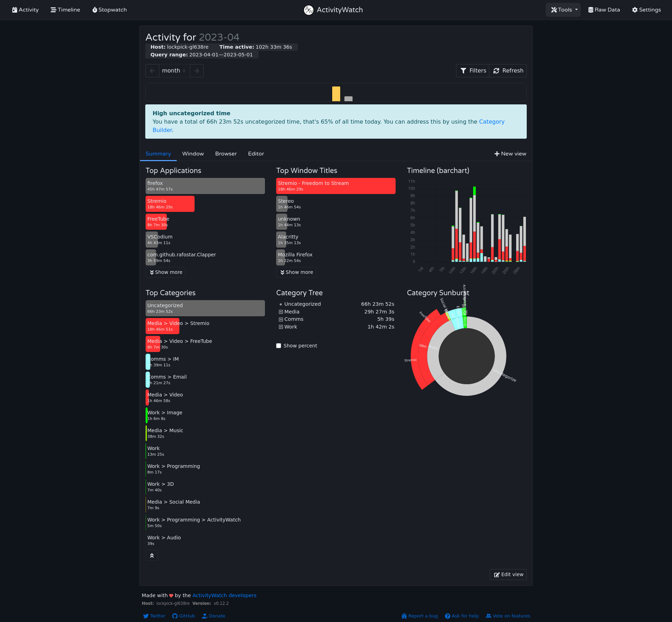This screenshot has height=622, width=672.
Task: Open Vote on features link
Action: 508,616
